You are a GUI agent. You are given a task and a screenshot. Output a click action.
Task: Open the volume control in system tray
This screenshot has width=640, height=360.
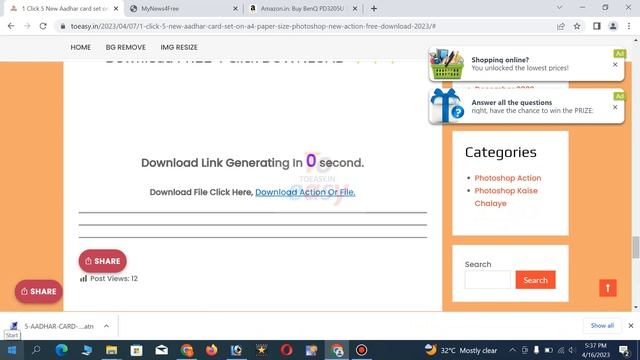click(x=572, y=350)
